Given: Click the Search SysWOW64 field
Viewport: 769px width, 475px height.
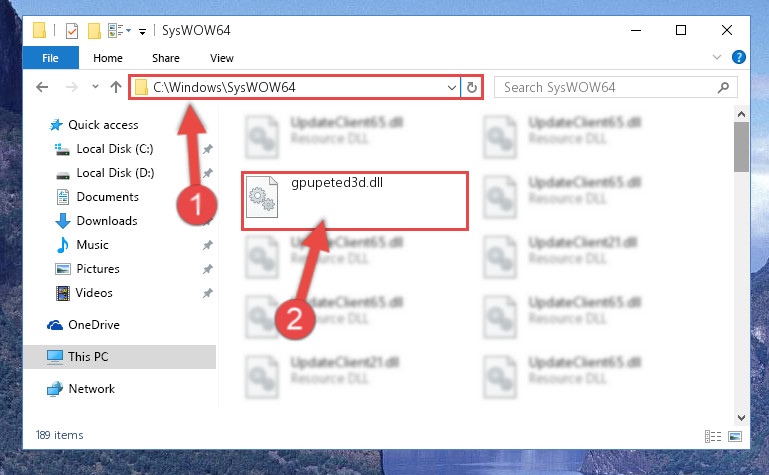Looking at the screenshot, I should 609,87.
